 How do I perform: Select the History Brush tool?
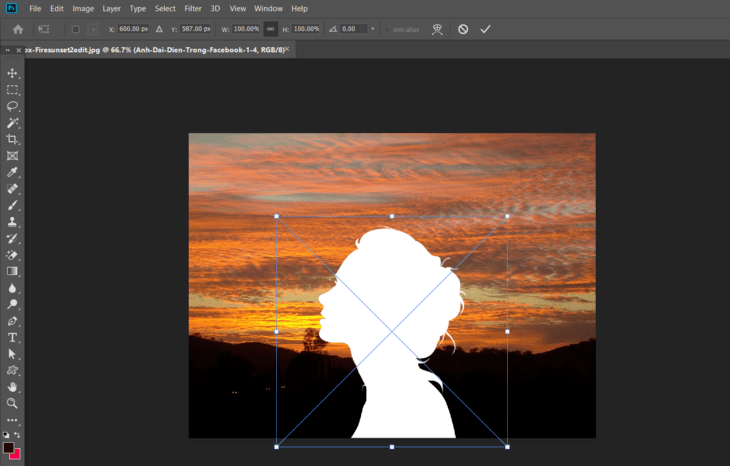12,238
